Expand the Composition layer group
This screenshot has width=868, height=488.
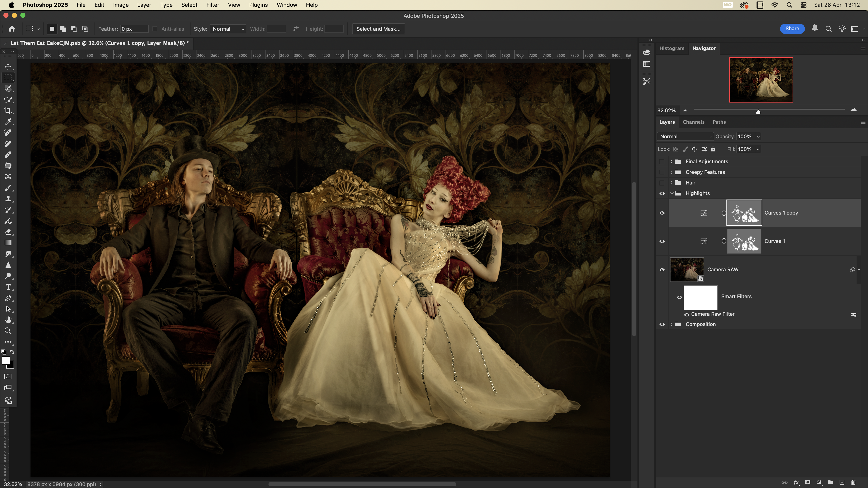[x=672, y=324]
